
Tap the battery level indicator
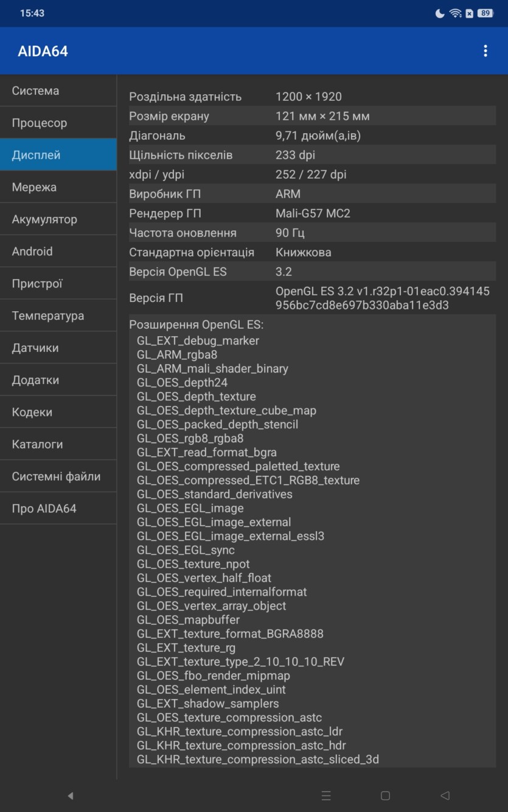tap(485, 13)
